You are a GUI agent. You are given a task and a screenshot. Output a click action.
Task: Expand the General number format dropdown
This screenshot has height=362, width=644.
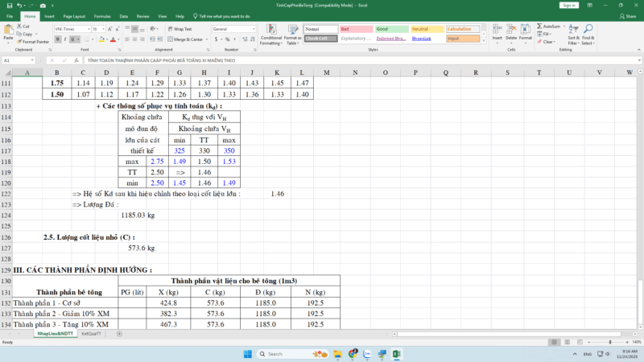pos(253,28)
